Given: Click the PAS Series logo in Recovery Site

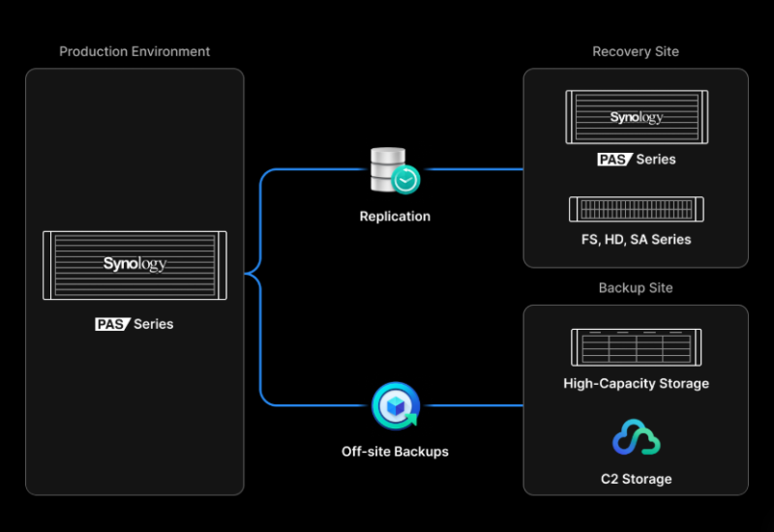Looking at the screenshot, I should click(x=614, y=160).
